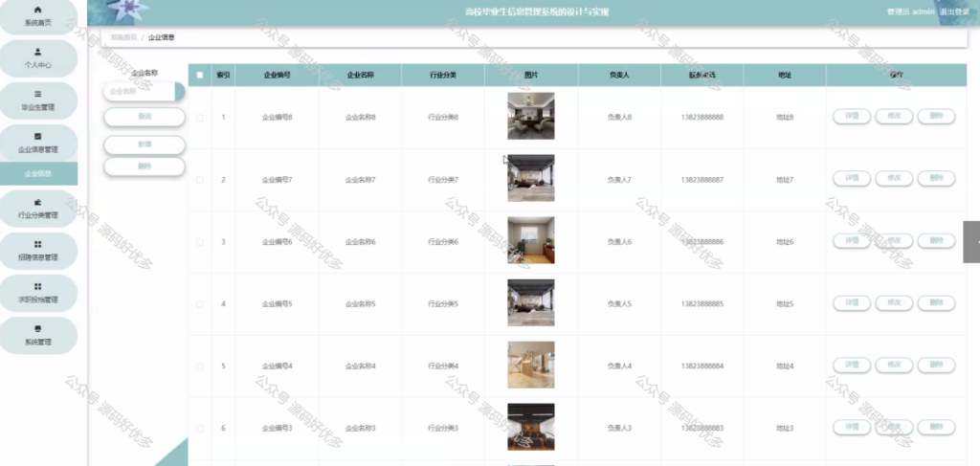Viewport: 980px width, 466px height.
Task: Click the 新增 add button
Action: (x=145, y=144)
